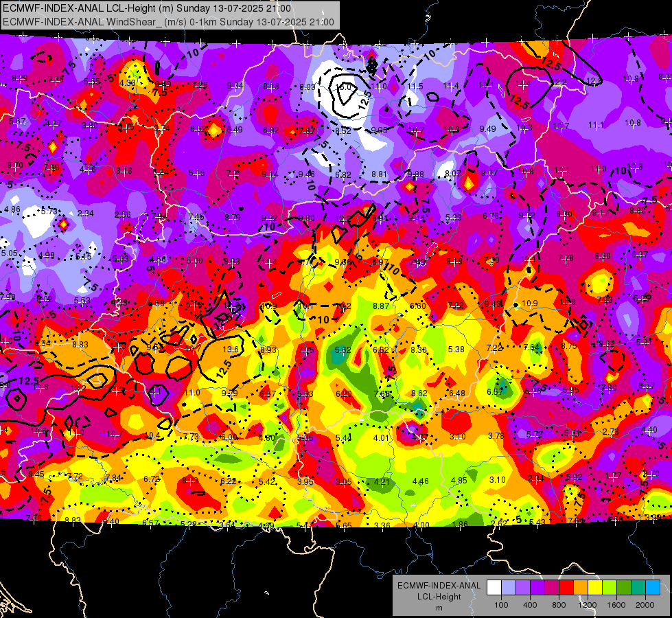Click grid value 3.80
The image size is (672, 618).
89,126
